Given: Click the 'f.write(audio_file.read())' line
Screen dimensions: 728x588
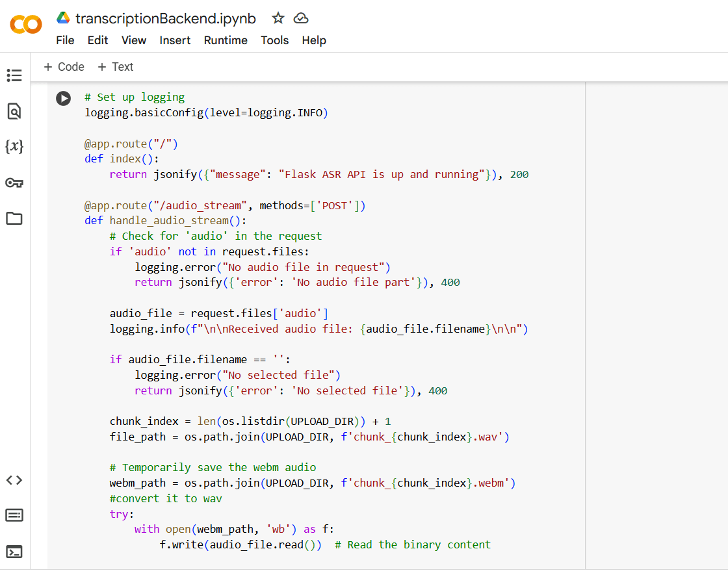Looking at the screenshot, I should click(325, 545).
